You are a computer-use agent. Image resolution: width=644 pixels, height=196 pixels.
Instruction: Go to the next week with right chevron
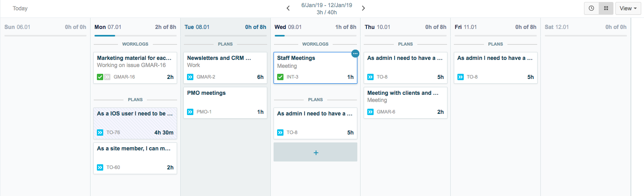tap(363, 8)
